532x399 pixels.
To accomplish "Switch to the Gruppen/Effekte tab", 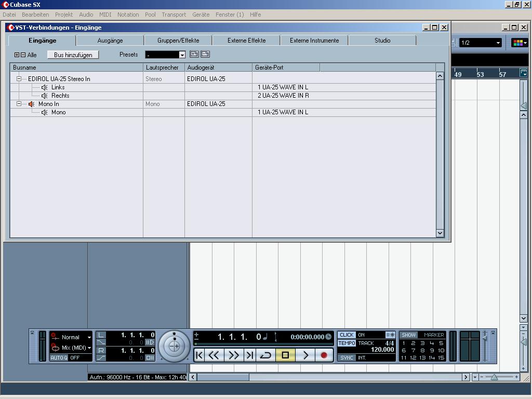I will pos(178,41).
